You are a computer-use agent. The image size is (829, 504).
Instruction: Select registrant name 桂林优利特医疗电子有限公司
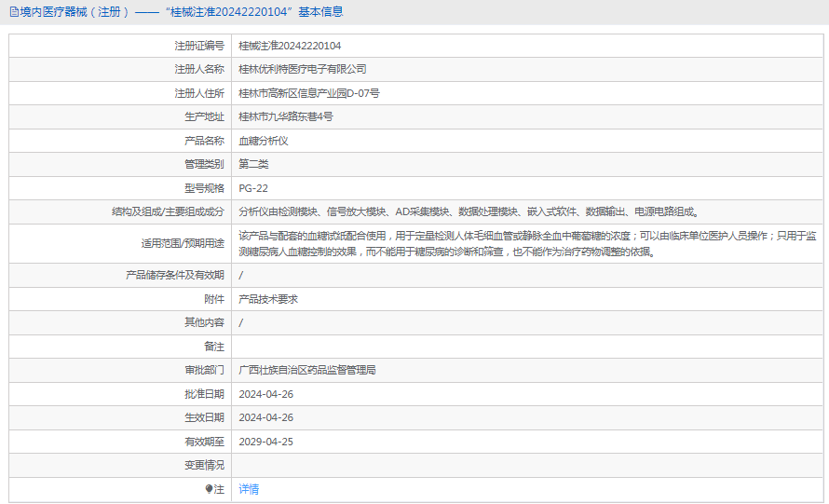[x=303, y=69]
